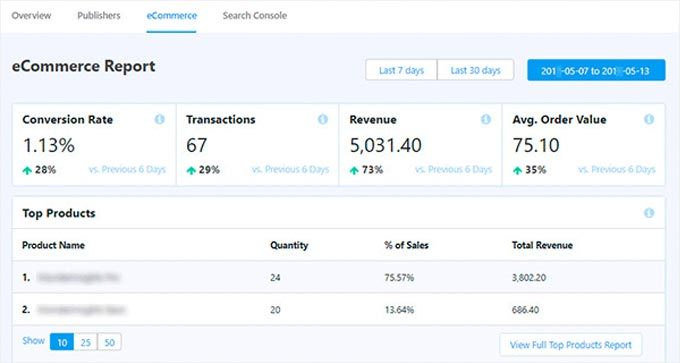Select the second product row name

82,310
